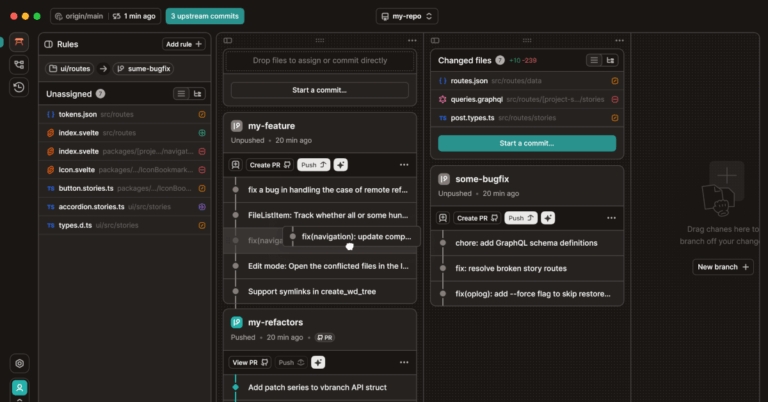Screen dimensions: 768x402
Task: Select accordion.stories.ts in Unassigned
Action: 125,207
